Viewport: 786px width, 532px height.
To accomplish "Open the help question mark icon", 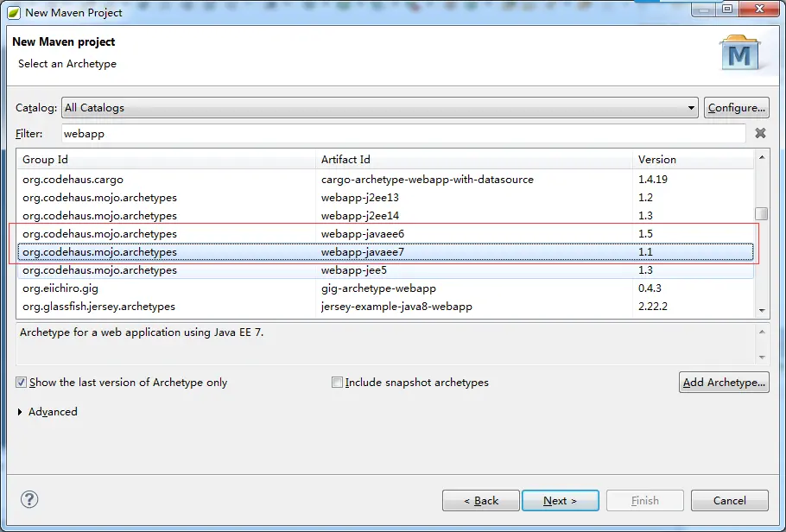I will tap(29, 499).
